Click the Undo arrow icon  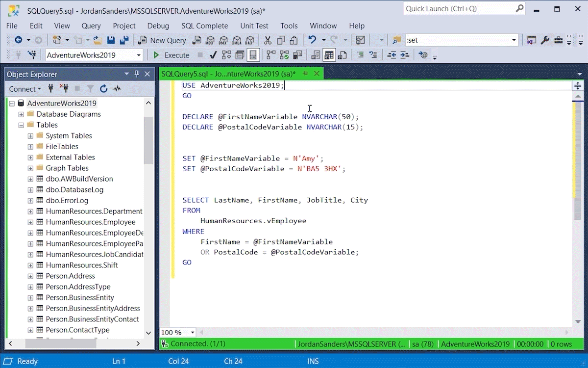(x=312, y=40)
